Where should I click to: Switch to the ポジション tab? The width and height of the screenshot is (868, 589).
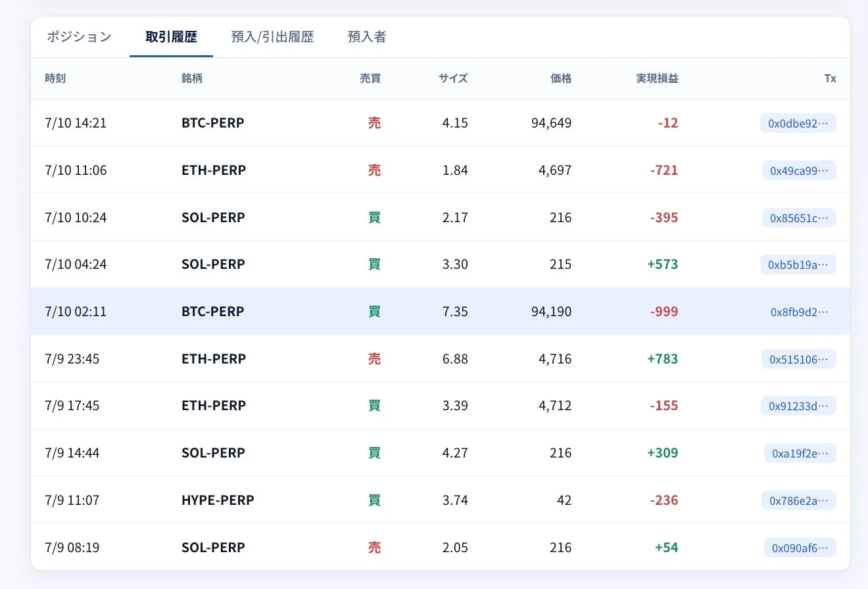[79, 37]
